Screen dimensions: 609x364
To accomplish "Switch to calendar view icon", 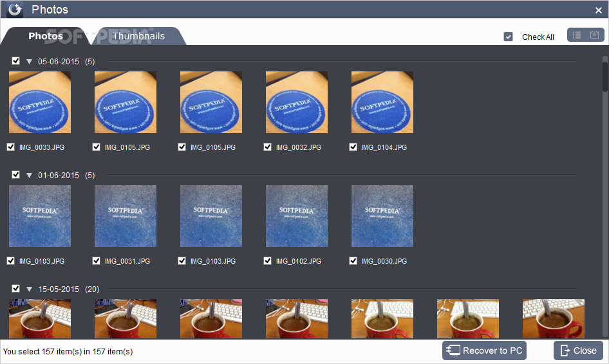I will 594,35.
